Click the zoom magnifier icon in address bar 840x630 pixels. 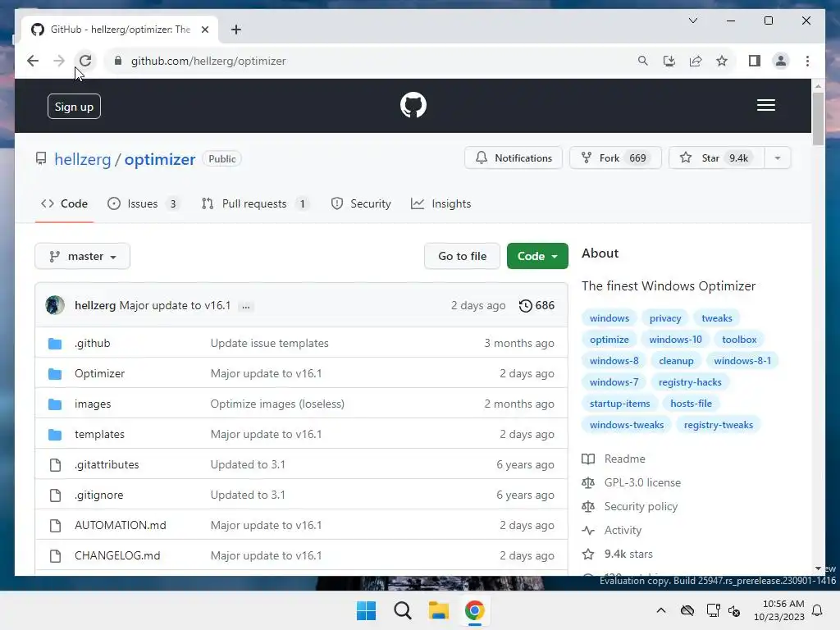tap(643, 61)
